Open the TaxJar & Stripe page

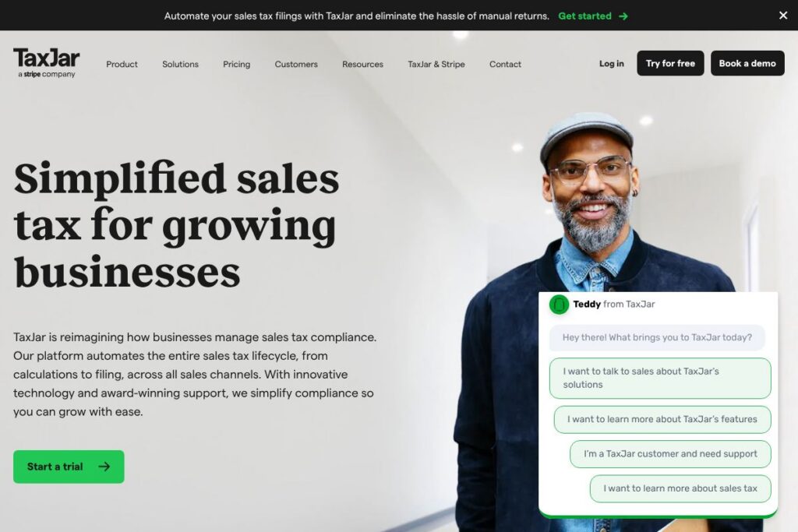click(436, 64)
